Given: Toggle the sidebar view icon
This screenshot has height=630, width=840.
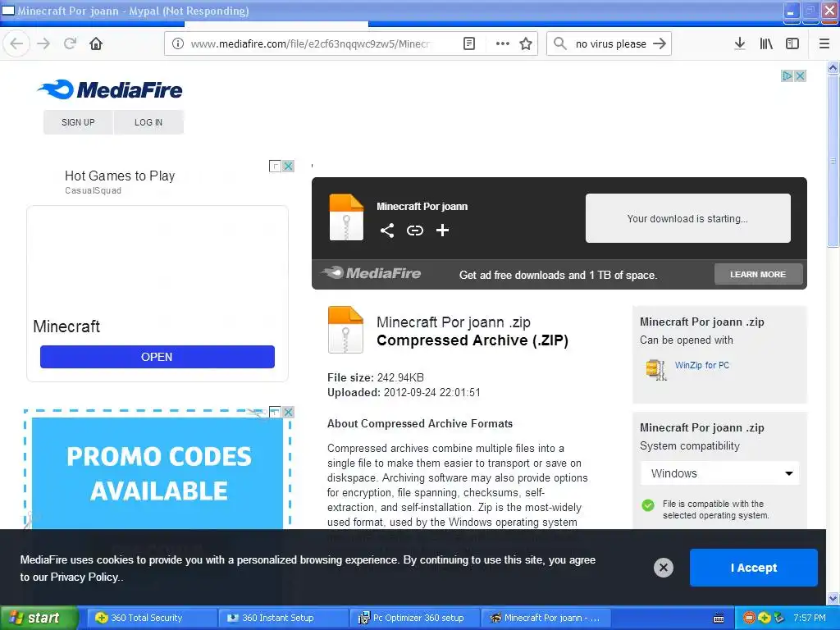Looking at the screenshot, I should coord(792,43).
